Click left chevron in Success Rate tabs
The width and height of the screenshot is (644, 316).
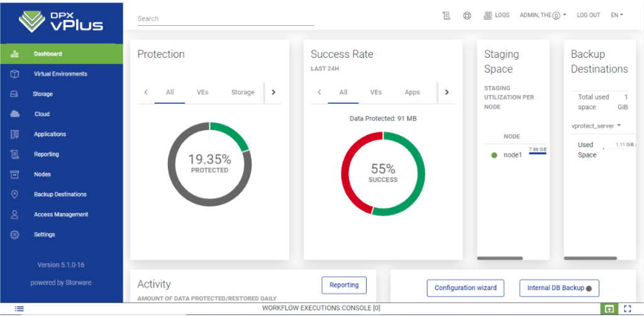tap(319, 92)
